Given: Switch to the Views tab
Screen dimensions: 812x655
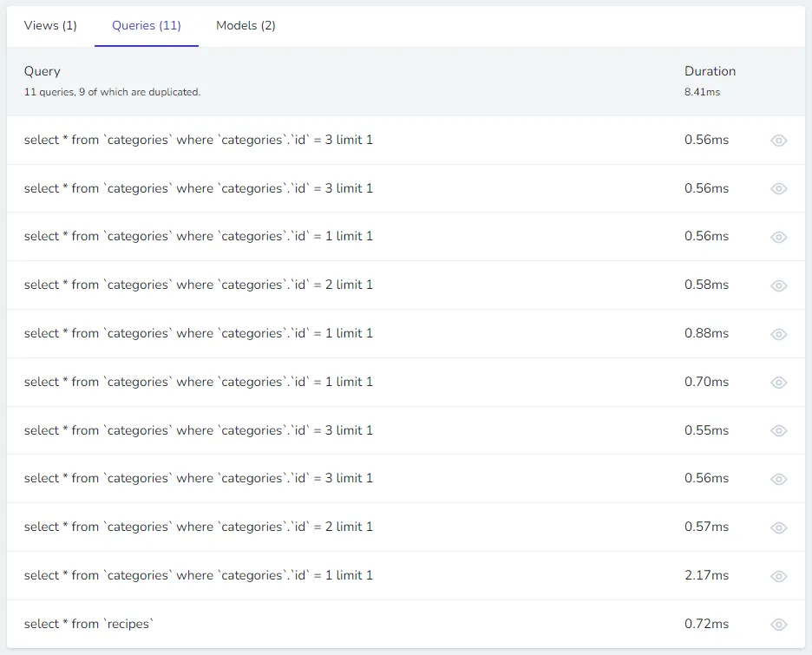Looking at the screenshot, I should [49, 25].
